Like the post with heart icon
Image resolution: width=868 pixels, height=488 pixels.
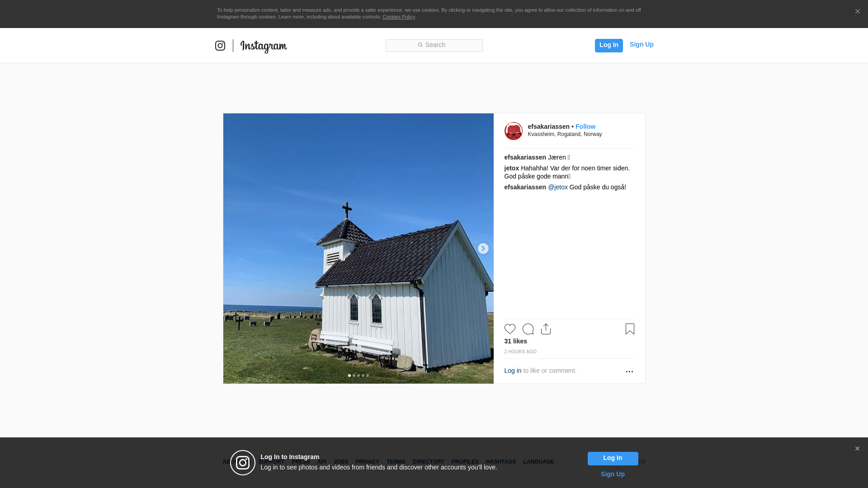point(509,329)
